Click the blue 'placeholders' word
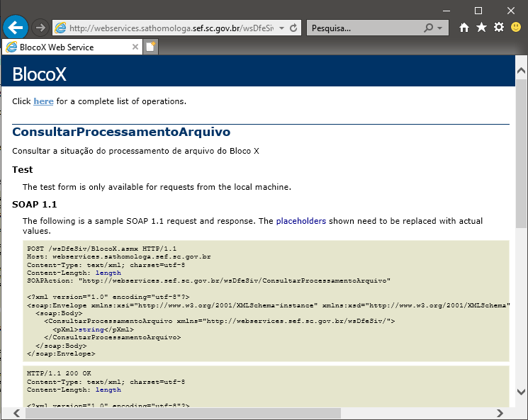The image size is (528, 420). point(301,221)
